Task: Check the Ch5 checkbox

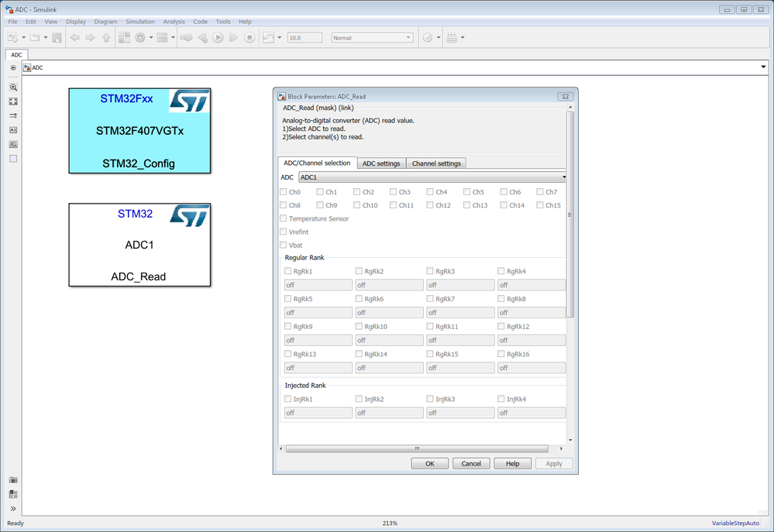Action: point(467,191)
